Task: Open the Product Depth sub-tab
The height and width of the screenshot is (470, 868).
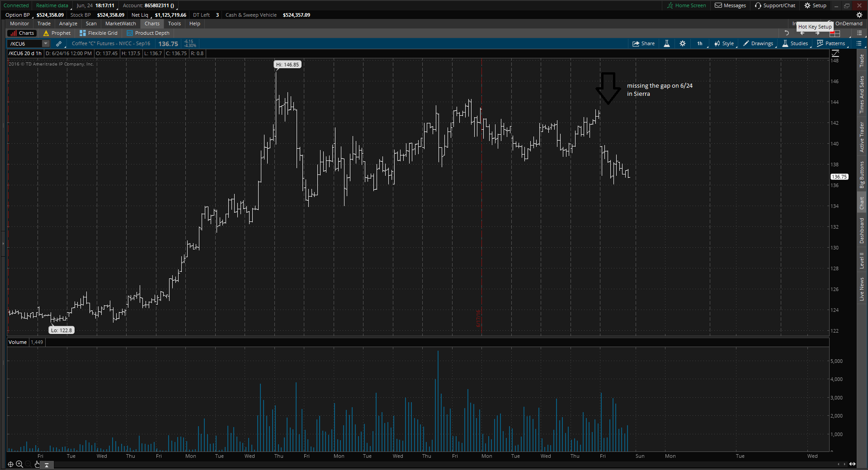Action: (x=148, y=33)
